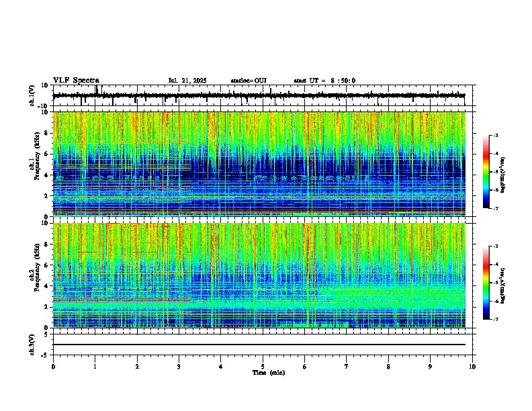Click the flat ch.3 voltage trace line
This screenshot has height=411, width=532.
259,345
